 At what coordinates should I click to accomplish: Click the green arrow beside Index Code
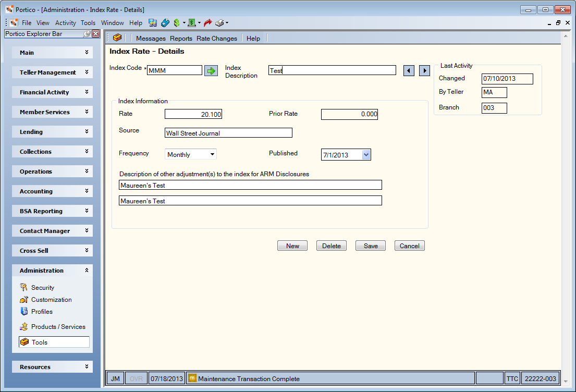[x=211, y=70]
